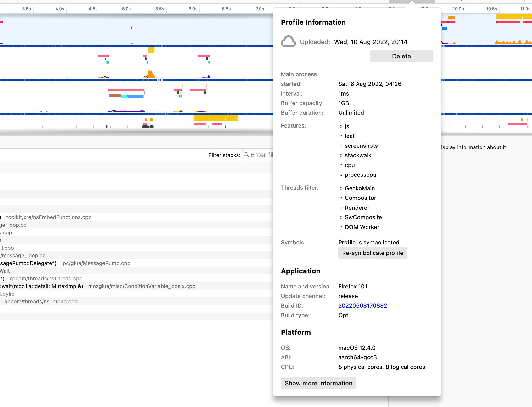Show more information about the profile
This screenshot has height=407, width=532.
coord(318,383)
